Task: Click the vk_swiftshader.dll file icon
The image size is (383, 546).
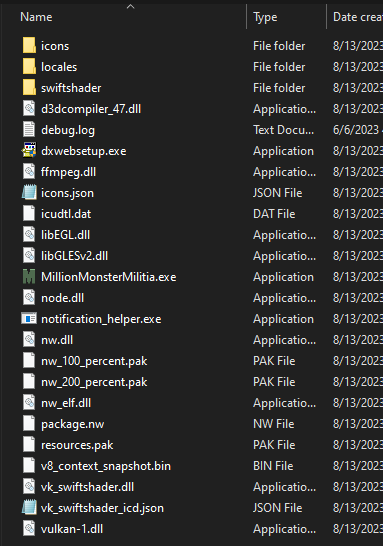Action: (x=29, y=486)
